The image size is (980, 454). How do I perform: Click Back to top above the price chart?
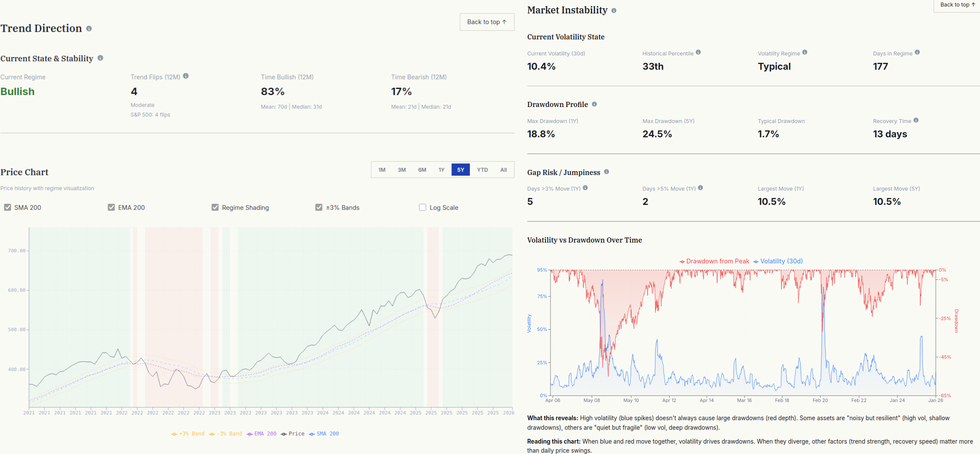tap(487, 22)
